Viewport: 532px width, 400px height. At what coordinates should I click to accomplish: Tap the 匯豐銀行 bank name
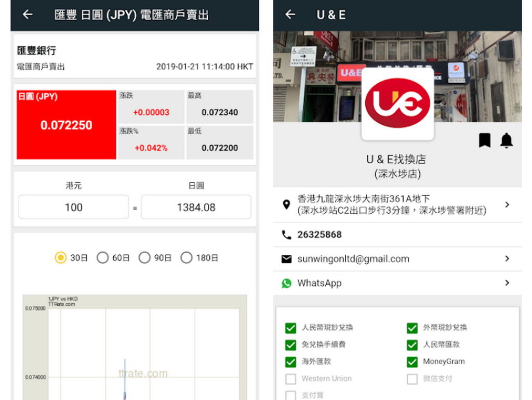point(36,50)
